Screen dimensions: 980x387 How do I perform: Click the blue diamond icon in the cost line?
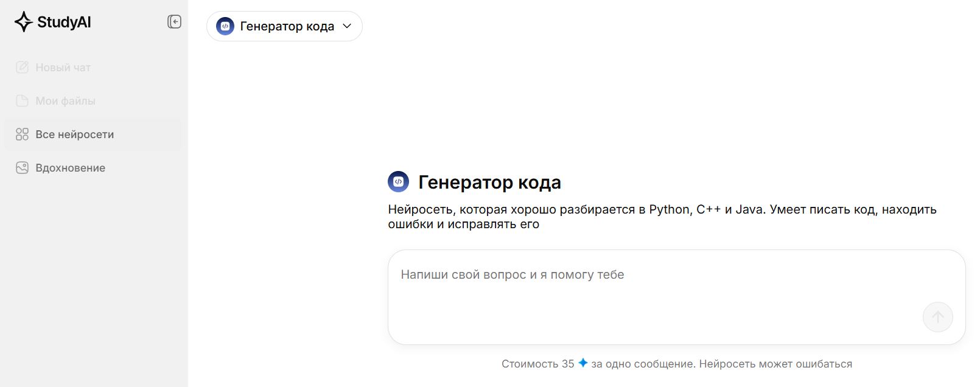583,363
